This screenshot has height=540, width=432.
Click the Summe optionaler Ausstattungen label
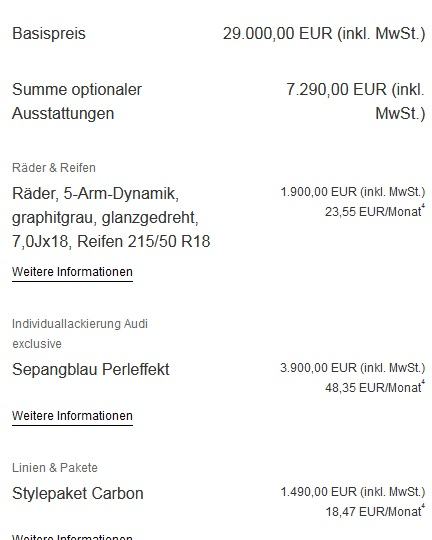77,101
